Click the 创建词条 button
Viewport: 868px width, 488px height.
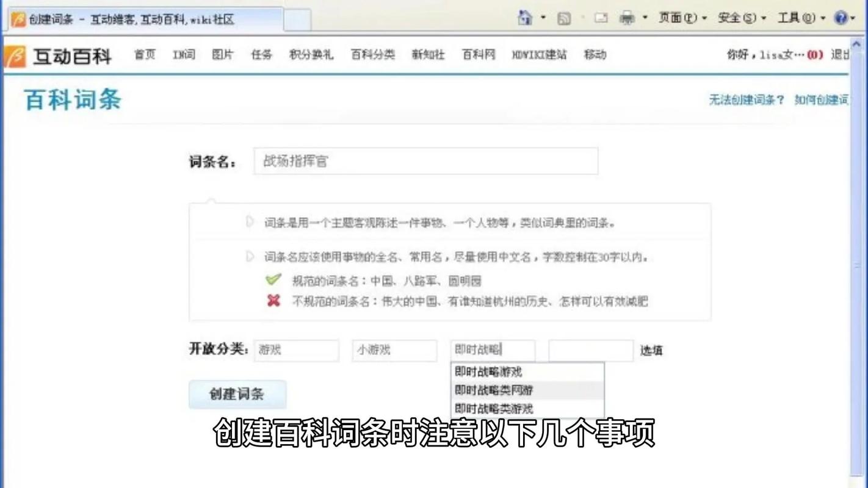237,394
